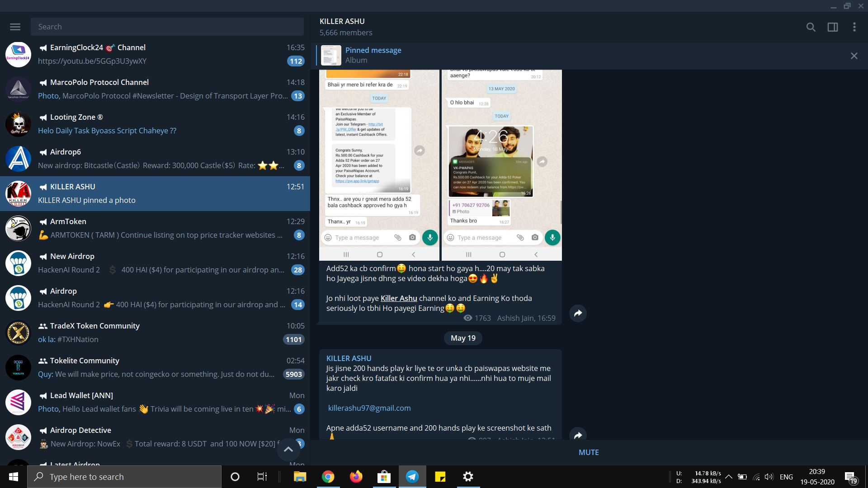Open the youtu.be link preview in EarningClock24
This screenshot has width=868, height=488.
(92, 61)
